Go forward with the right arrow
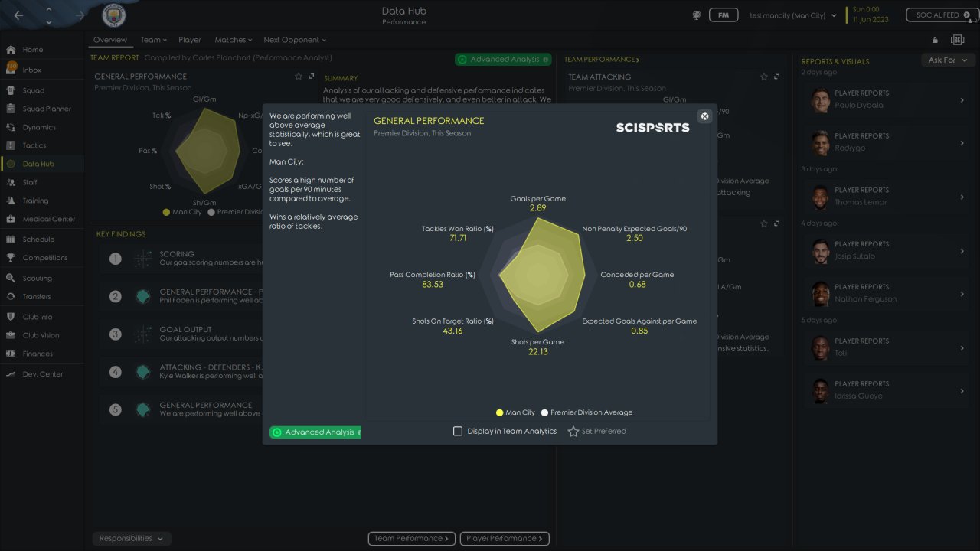This screenshot has height=551, width=980. [80, 15]
